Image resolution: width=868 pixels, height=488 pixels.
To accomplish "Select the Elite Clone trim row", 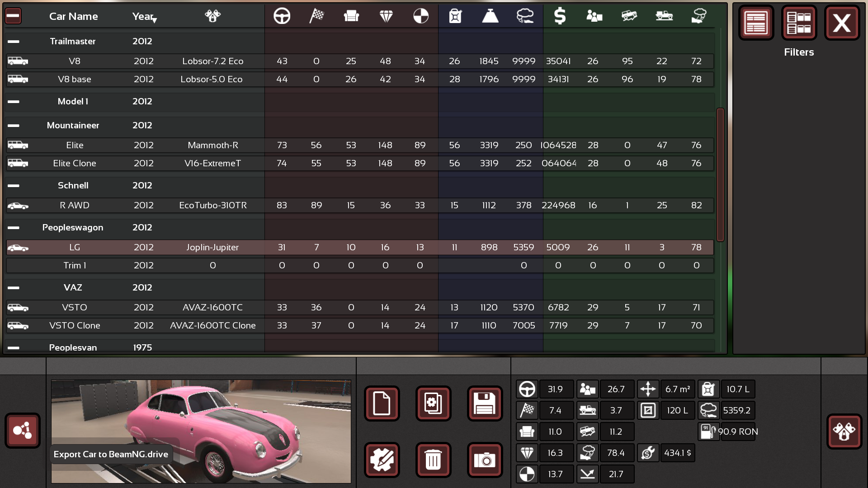I will pyautogui.click(x=75, y=164).
